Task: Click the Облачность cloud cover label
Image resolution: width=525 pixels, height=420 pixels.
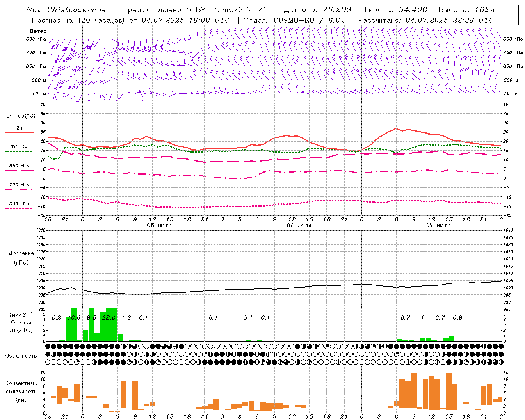Action: point(21,356)
